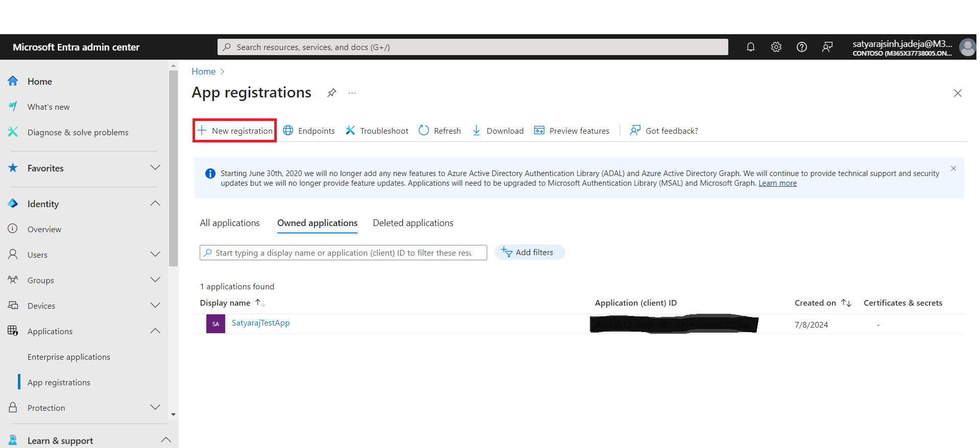This screenshot has height=448, width=980.
Task: Select the Owned applications tab
Action: point(317,223)
